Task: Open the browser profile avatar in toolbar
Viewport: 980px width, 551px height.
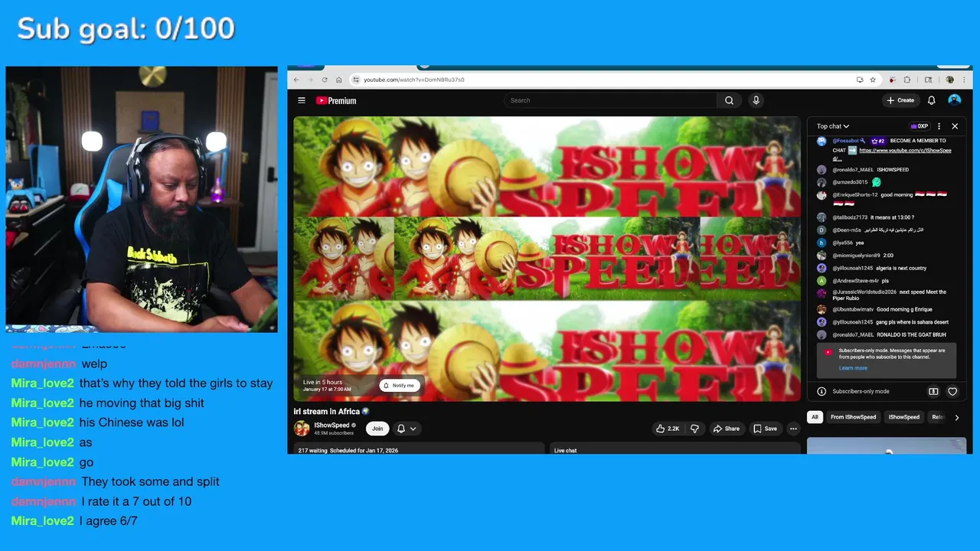Action: (x=950, y=80)
